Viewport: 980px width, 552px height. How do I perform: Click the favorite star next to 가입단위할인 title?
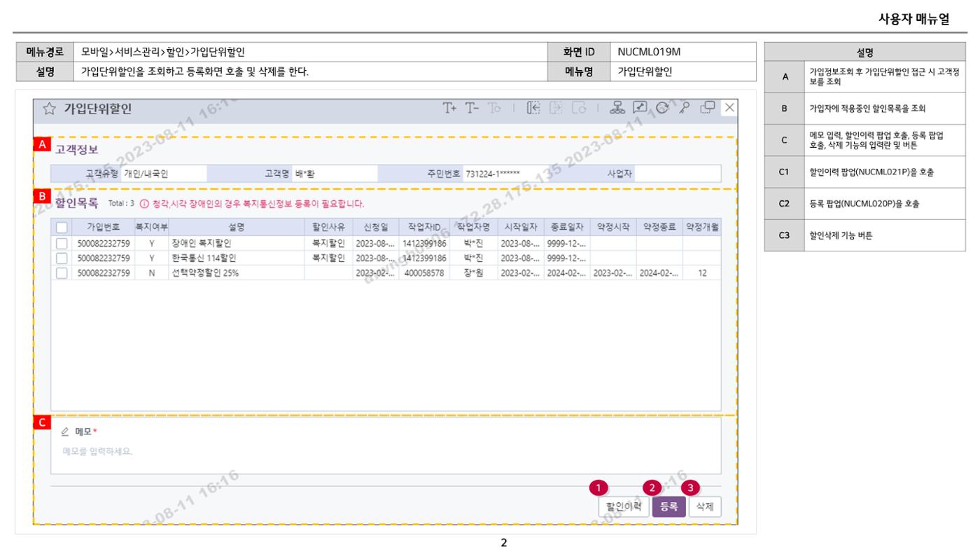[49, 109]
